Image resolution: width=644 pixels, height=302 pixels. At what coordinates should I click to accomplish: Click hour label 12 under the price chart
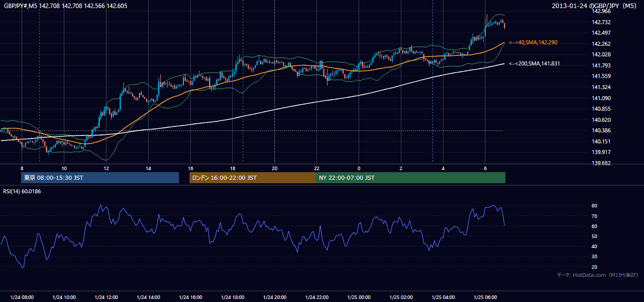106,168
